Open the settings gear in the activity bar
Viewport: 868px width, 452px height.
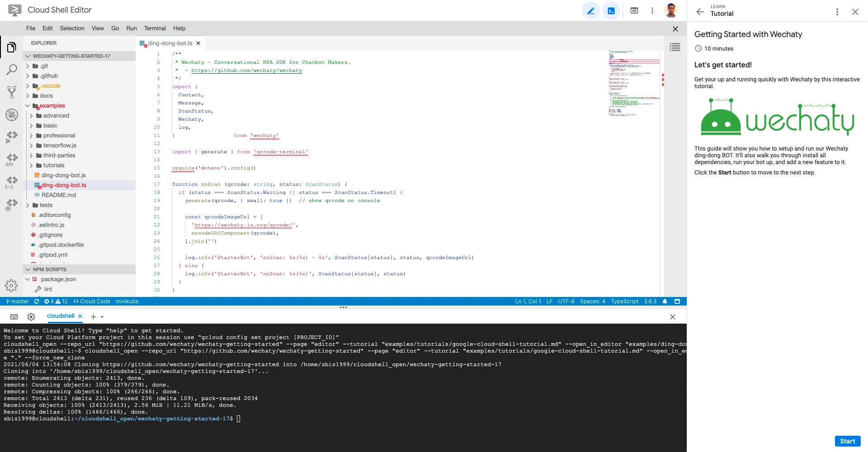click(x=11, y=286)
